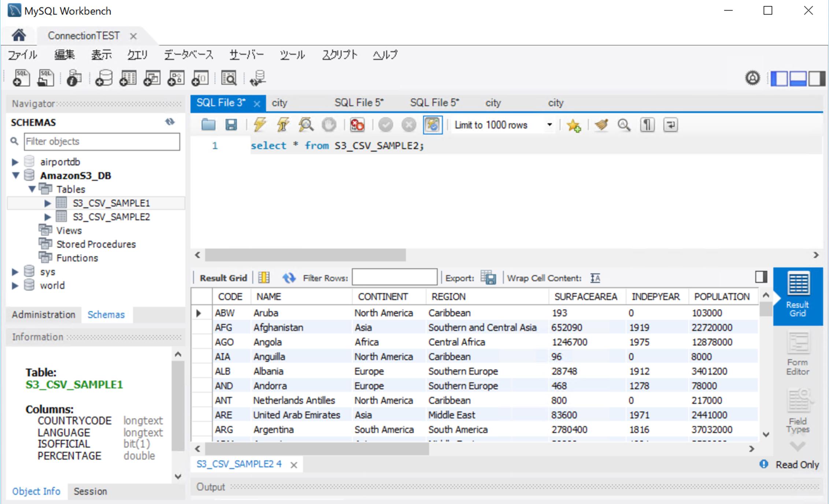Viewport: 829px width, 504px height.
Task: Close the SQL File 3 editor tab
Action: pyautogui.click(x=257, y=104)
